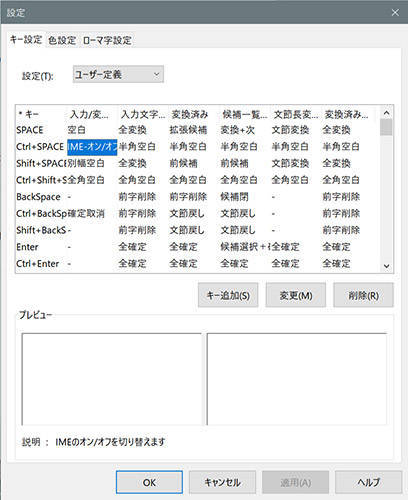The image size is (408, 500).
Task: Select the Enter key row label
Action: click(x=27, y=247)
